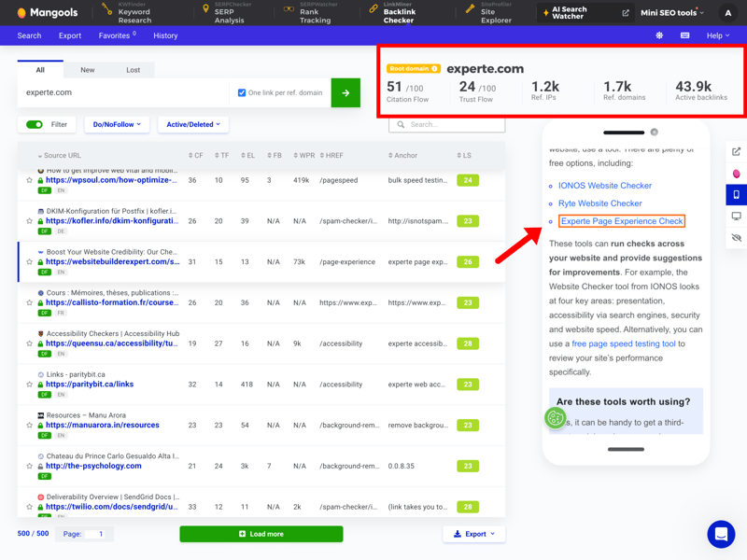Click the user avatar A

pyautogui.click(x=729, y=13)
